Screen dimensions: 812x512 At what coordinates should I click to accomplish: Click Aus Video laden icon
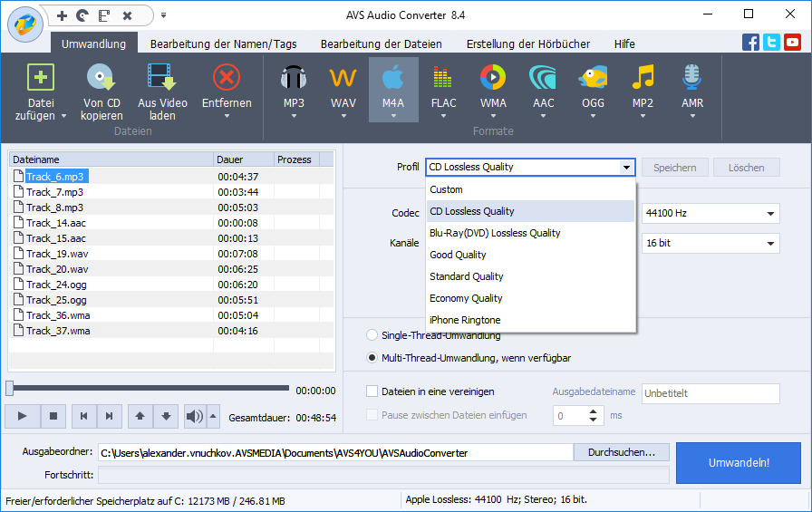(x=162, y=79)
